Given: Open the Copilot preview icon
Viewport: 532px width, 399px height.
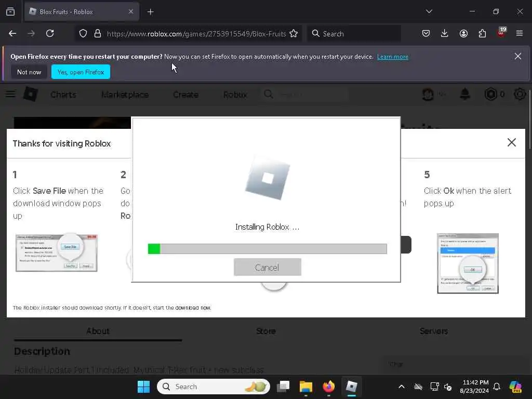Looking at the screenshot, I should pos(515,387).
